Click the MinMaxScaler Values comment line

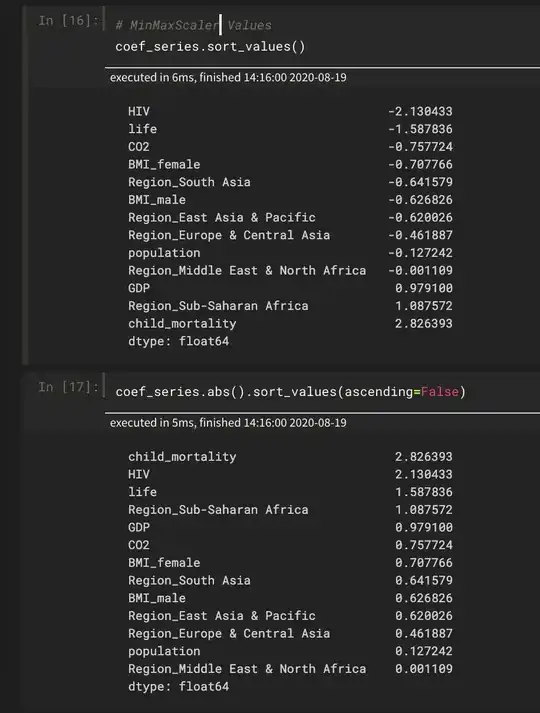pyautogui.click(x=193, y=25)
